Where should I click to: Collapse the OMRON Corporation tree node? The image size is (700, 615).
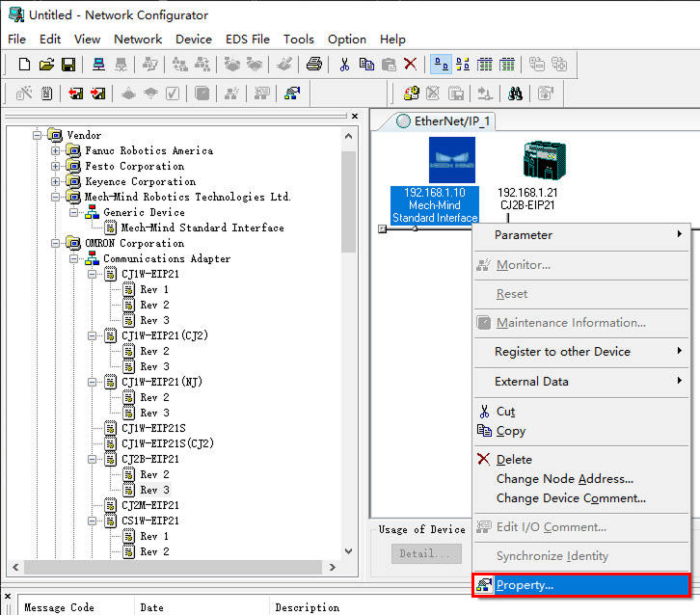click(x=55, y=244)
